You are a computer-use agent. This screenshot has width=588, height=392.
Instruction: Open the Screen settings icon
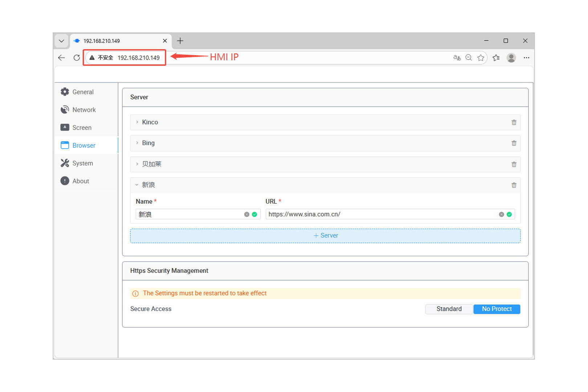coord(65,127)
